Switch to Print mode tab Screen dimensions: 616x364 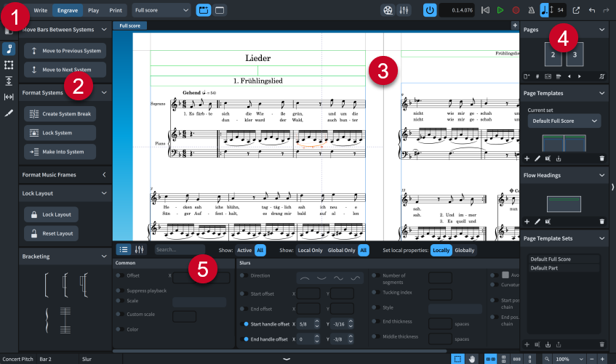115,11
